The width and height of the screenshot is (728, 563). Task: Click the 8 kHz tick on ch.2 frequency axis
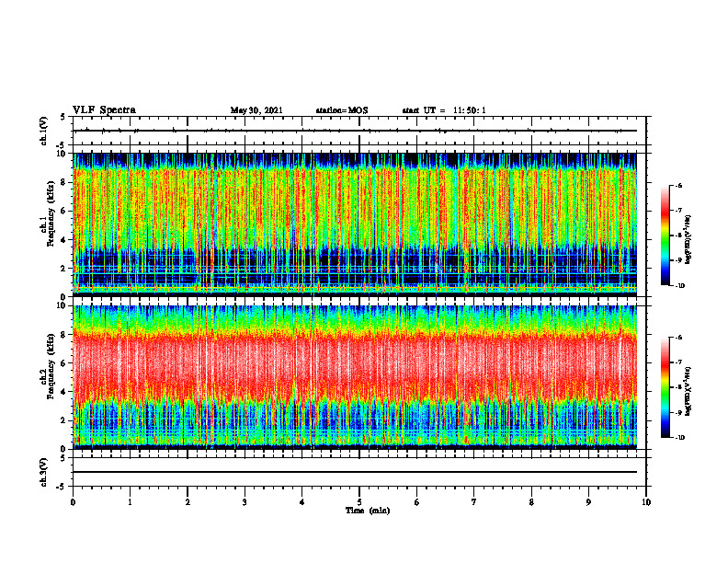(x=64, y=335)
